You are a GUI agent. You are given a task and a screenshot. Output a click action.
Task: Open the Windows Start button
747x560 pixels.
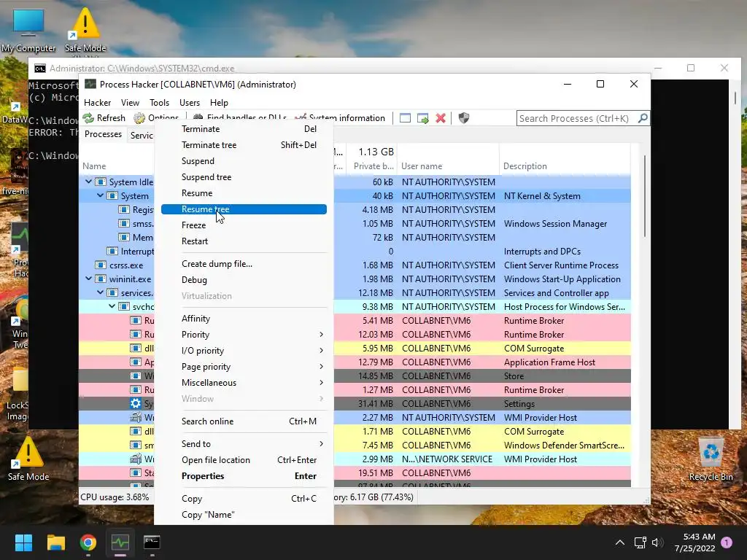[x=23, y=542]
